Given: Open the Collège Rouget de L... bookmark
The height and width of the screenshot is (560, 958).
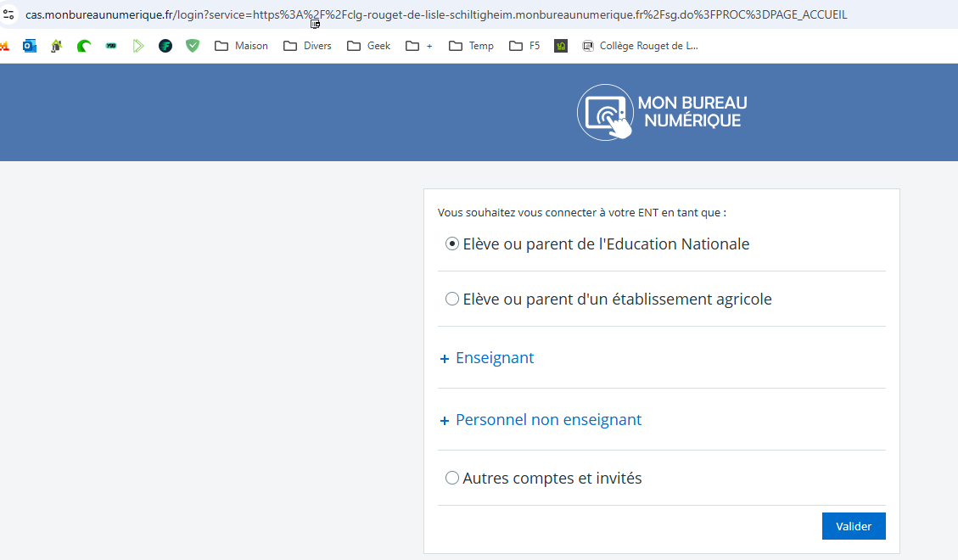Looking at the screenshot, I should point(640,46).
